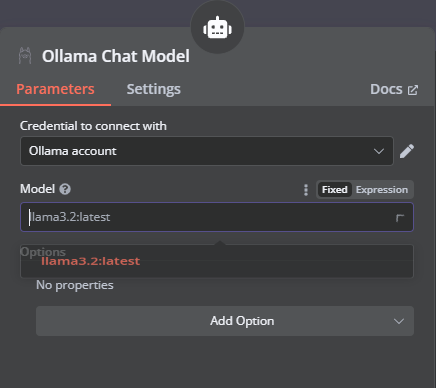Click the robot icon above the node title

click(x=217, y=28)
